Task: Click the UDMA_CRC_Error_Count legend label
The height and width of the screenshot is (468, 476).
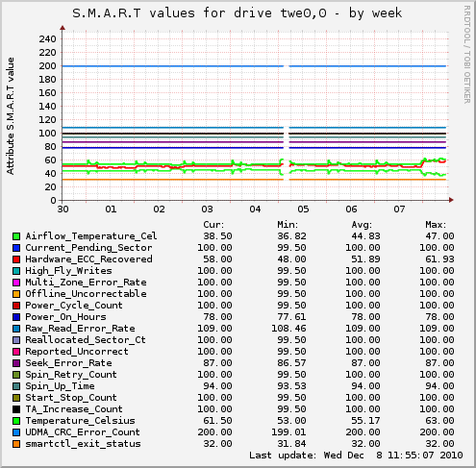Action: point(83,432)
